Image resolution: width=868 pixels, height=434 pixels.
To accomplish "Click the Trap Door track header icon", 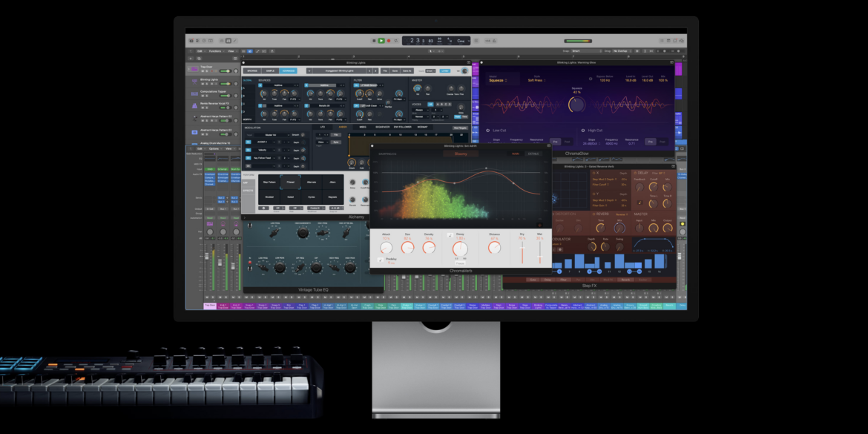I will pyautogui.click(x=194, y=68).
